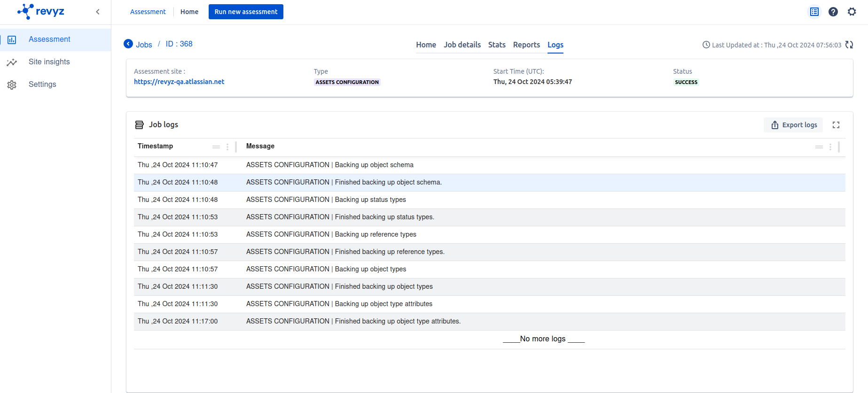The width and height of the screenshot is (868, 393).
Task: Click the Job logs stack icon
Action: 140,125
